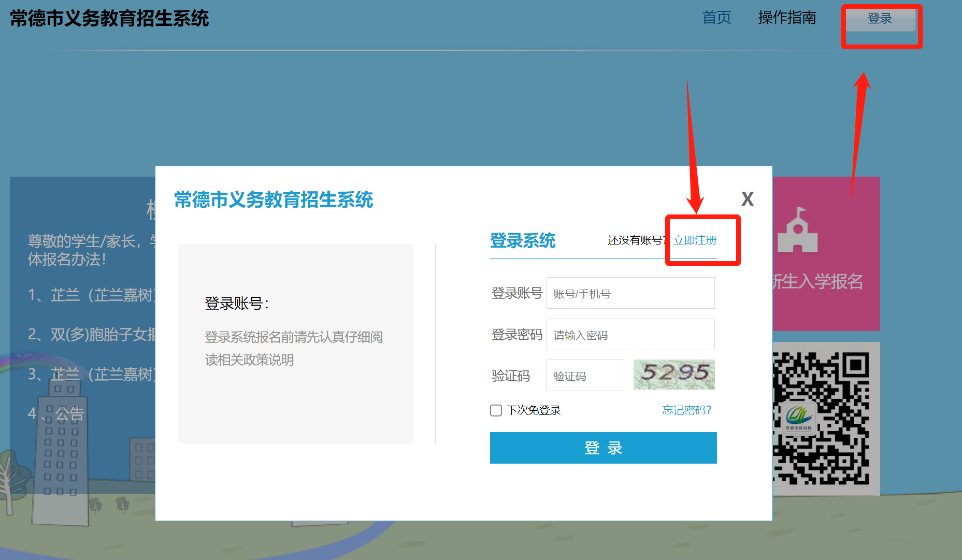Refresh the 5295 captcha image
The image size is (962, 560).
674,375
